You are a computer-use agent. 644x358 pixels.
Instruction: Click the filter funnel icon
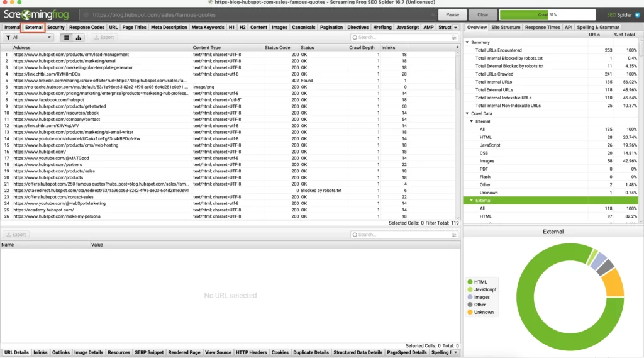pos(8,37)
